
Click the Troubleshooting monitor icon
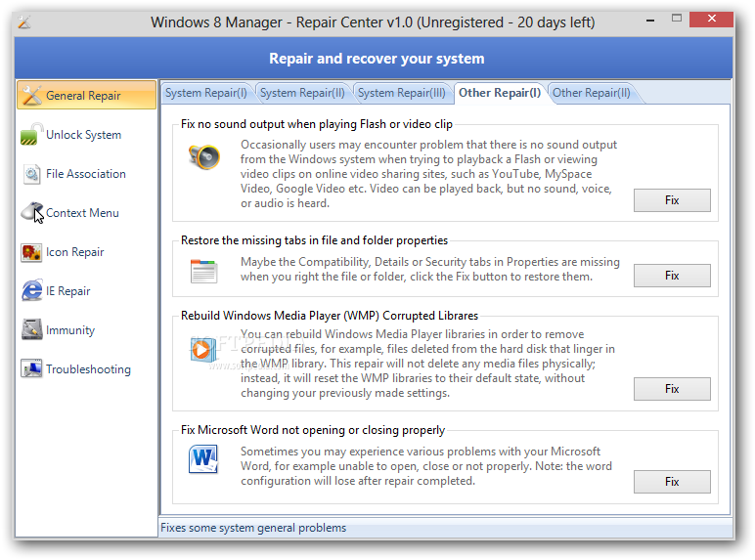pyautogui.click(x=31, y=369)
